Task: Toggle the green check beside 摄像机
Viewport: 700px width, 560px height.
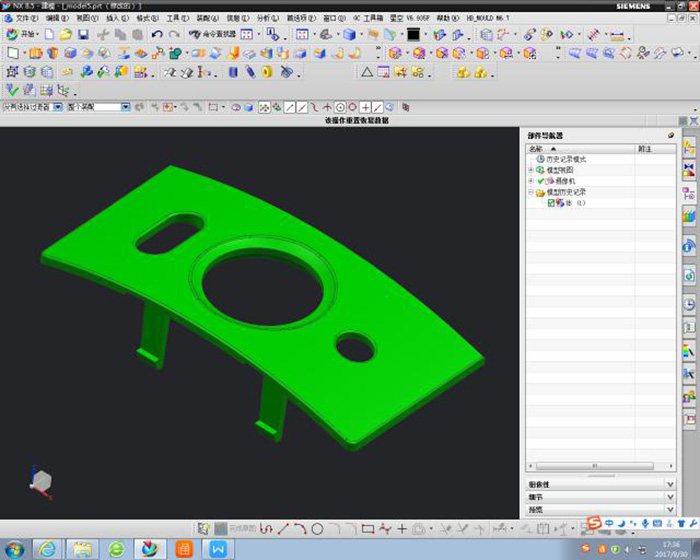Action: [540, 181]
